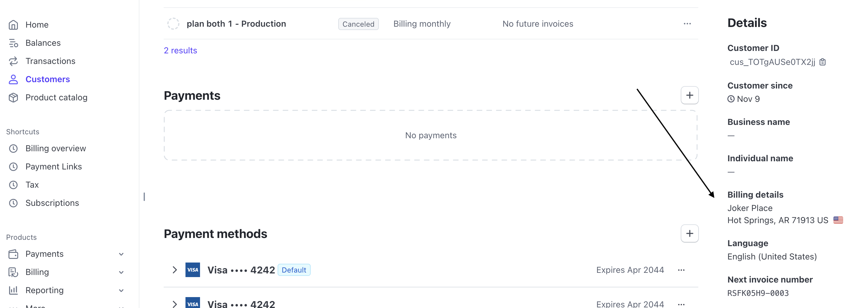This screenshot has height=308, width=868.
Task: Click the 2 results link
Action: click(x=181, y=50)
